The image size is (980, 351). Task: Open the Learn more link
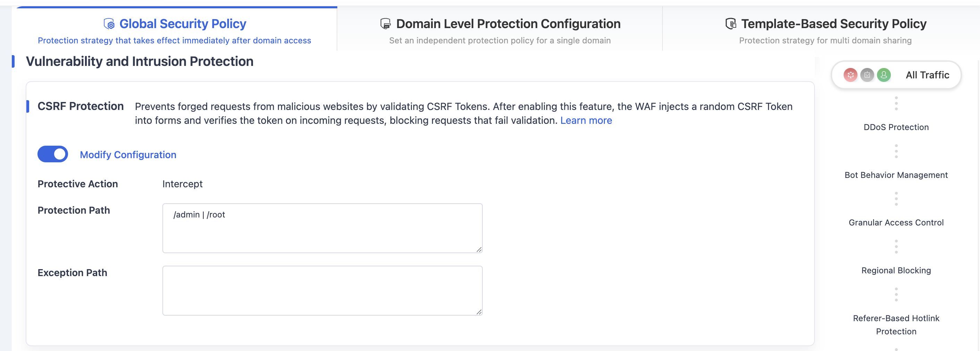[586, 121]
